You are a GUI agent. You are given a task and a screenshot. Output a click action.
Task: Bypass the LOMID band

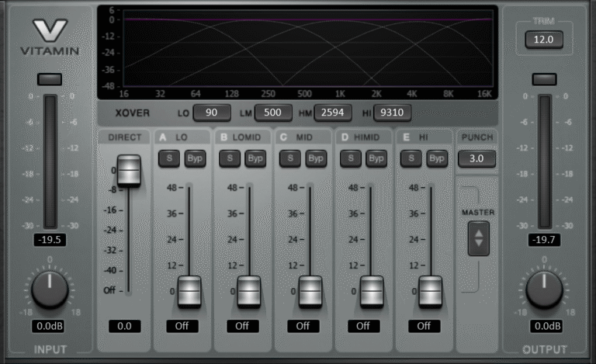coord(255,158)
